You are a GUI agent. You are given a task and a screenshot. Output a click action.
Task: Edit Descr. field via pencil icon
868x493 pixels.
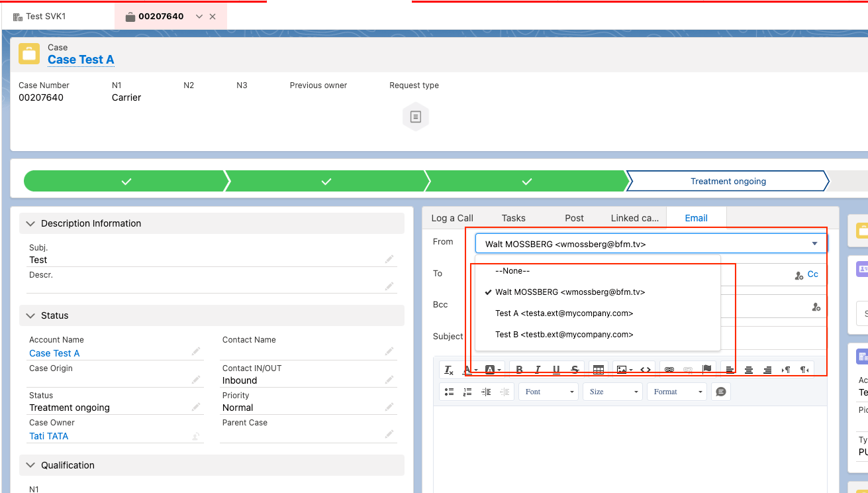[389, 286]
